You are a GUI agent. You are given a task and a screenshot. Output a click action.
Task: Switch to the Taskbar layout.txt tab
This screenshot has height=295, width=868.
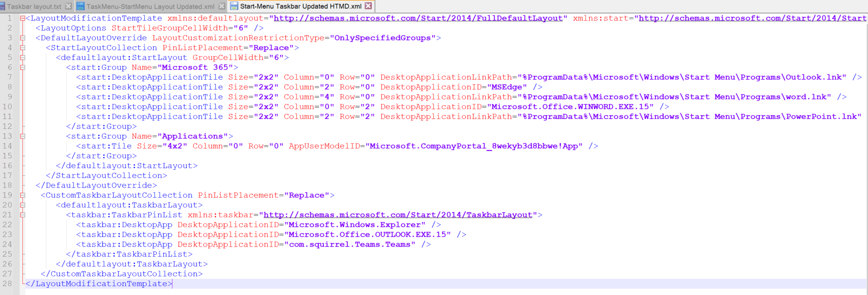(x=34, y=6)
